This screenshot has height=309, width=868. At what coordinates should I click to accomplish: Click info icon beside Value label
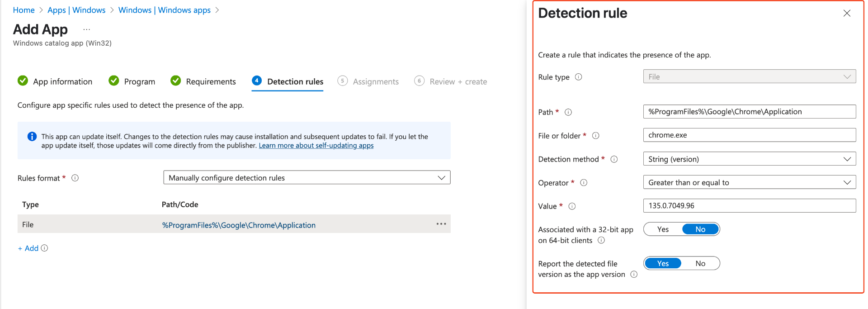(x=572, y=206)
